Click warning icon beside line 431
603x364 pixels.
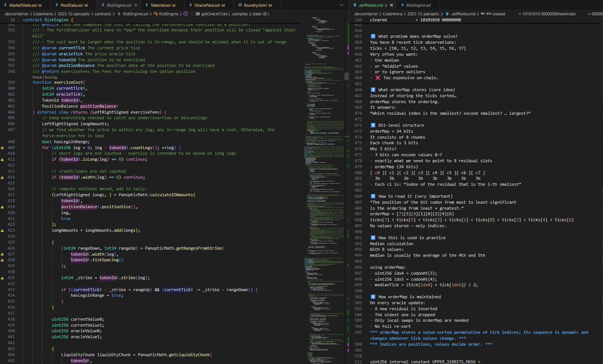pyautogui.click(x=3, y=278)
